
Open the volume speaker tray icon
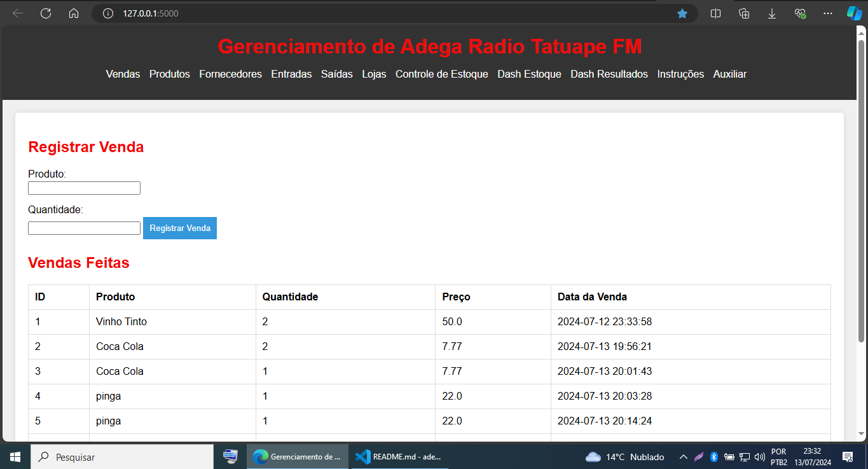click(x=760, y=457)
